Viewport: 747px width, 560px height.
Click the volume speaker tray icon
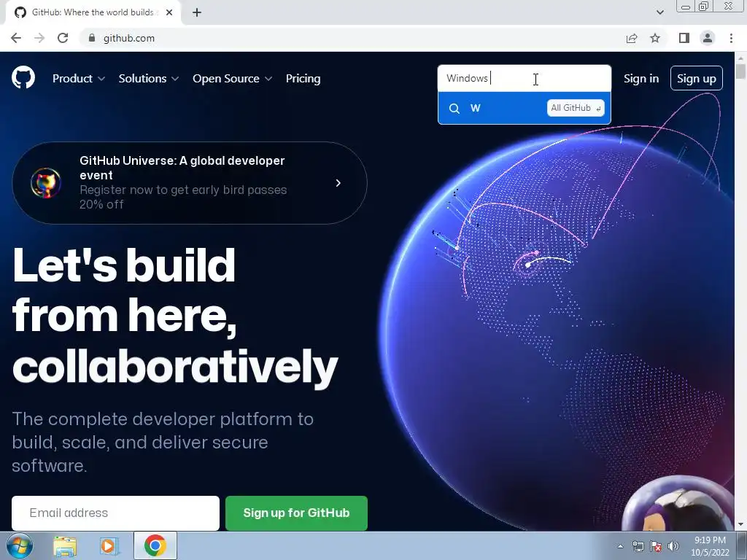673,546
